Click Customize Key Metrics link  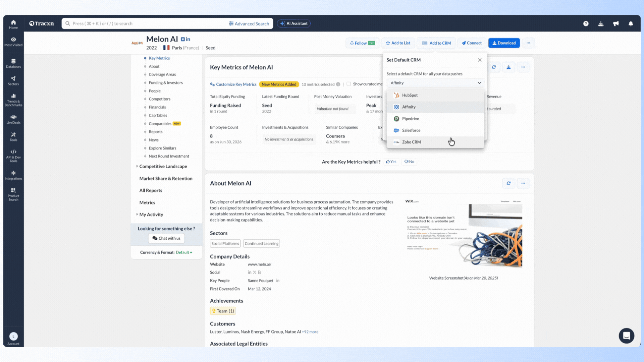click(233, 84)
